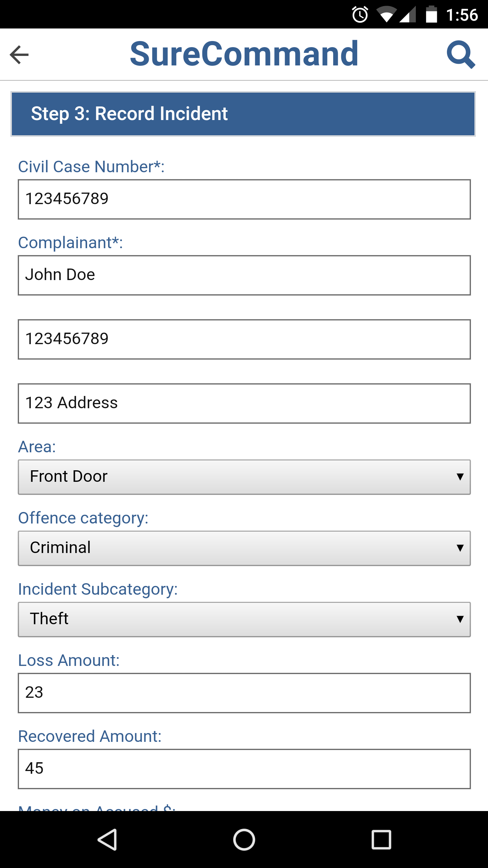Viewport: 488px width, 868px height.
Task: Focus the Civil Case Number field
Action: (244, 199)
